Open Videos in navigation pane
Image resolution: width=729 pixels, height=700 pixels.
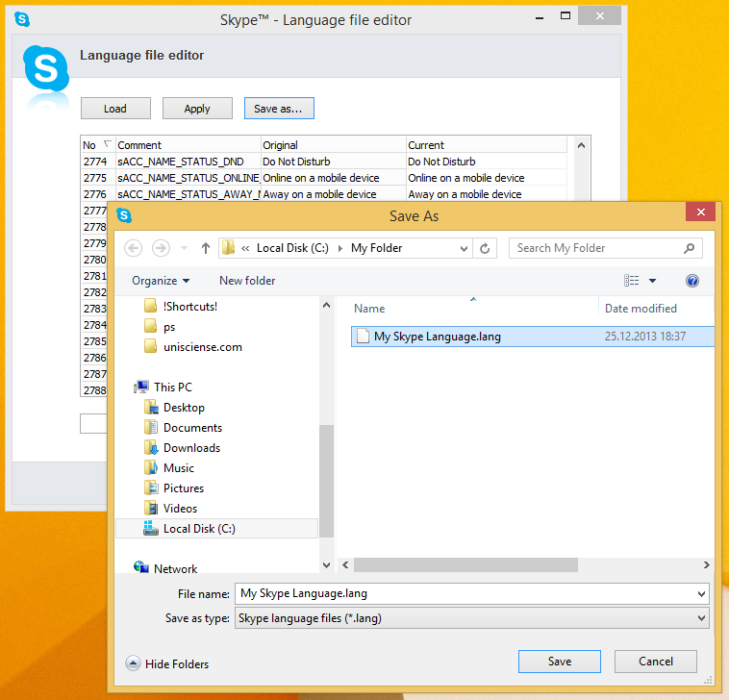[x=170, y=509]
